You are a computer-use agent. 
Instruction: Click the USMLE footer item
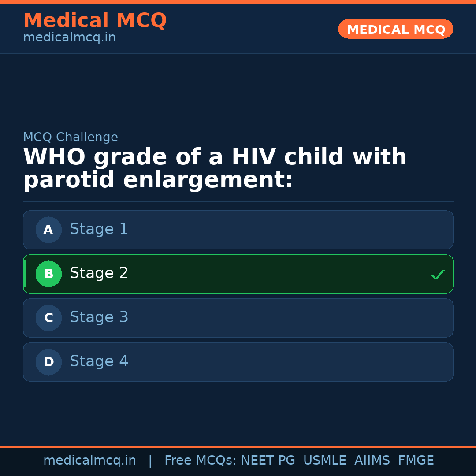(325, 460)
